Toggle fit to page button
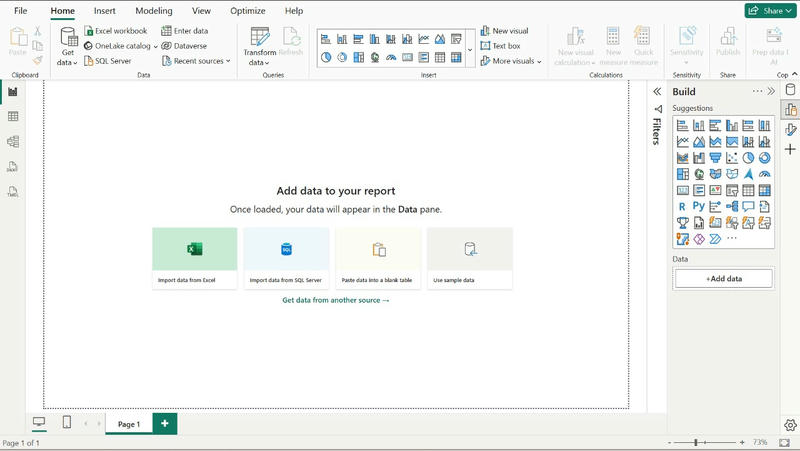This screenshot has width=800, height=451. [x=785, y=442]
